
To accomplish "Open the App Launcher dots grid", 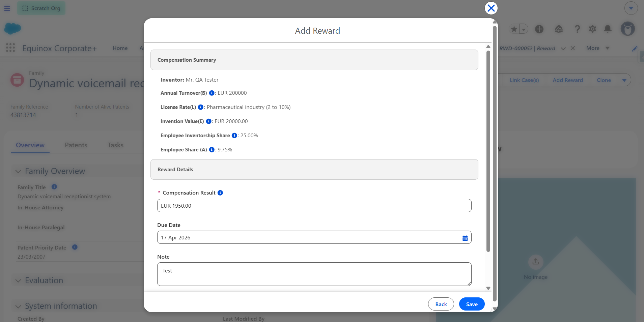I will click(10, 48).
